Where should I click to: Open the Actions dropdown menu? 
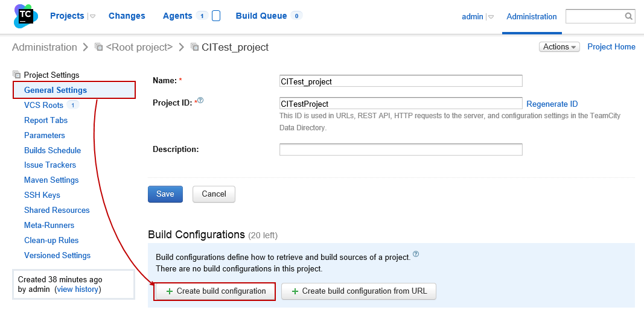tap(560, 47)
